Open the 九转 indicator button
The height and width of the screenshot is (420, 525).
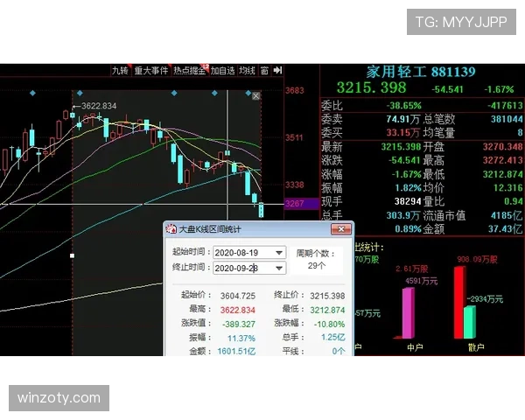(x=120, y=71)
